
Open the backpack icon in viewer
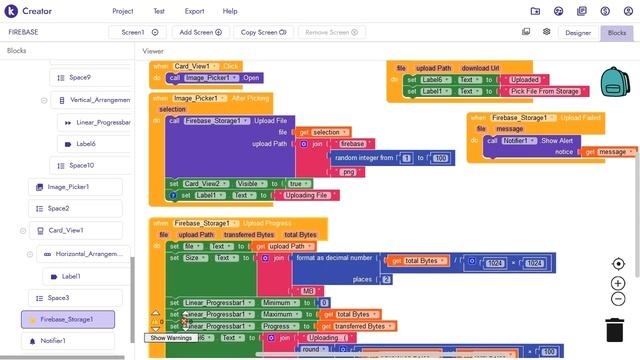click(615, 82)
